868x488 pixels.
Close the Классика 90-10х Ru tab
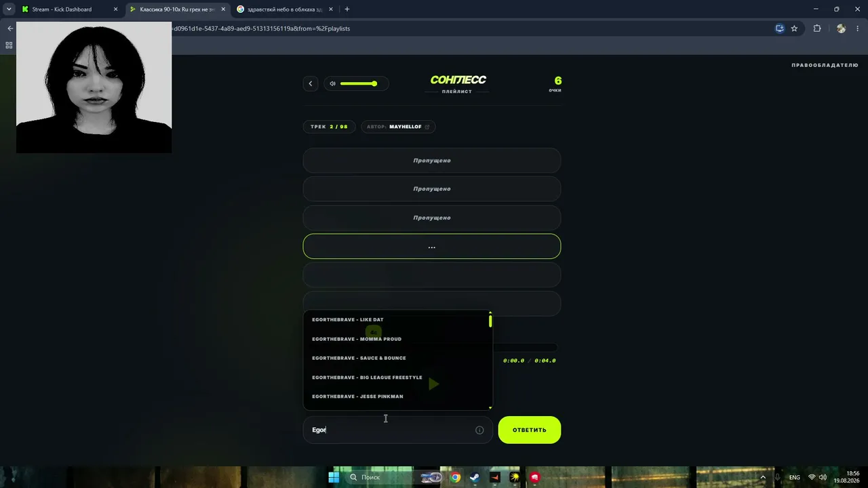coord(223,9)
